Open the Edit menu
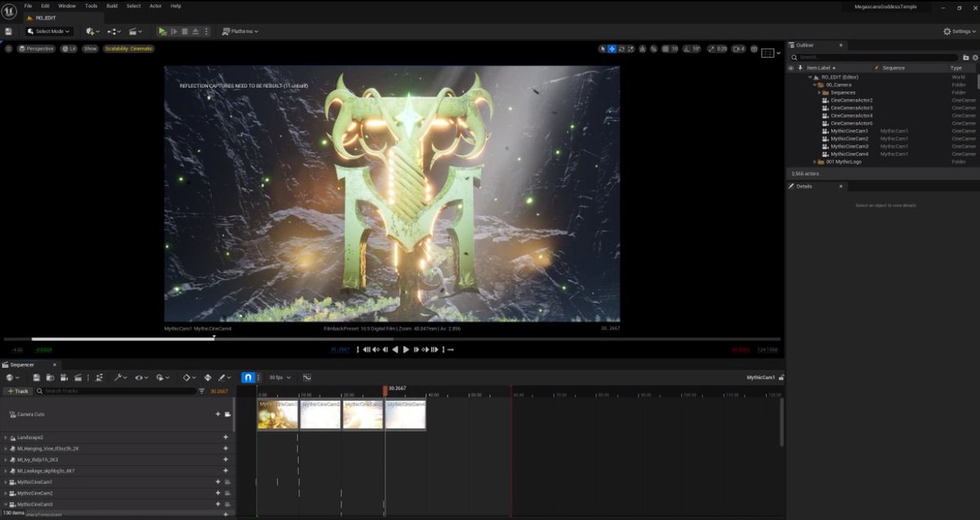This screenshot has width=980, height=520. [x=46, y=6]
